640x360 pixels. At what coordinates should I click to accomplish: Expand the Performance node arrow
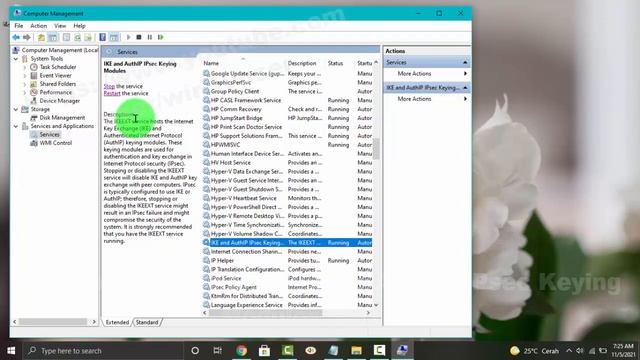25,93
